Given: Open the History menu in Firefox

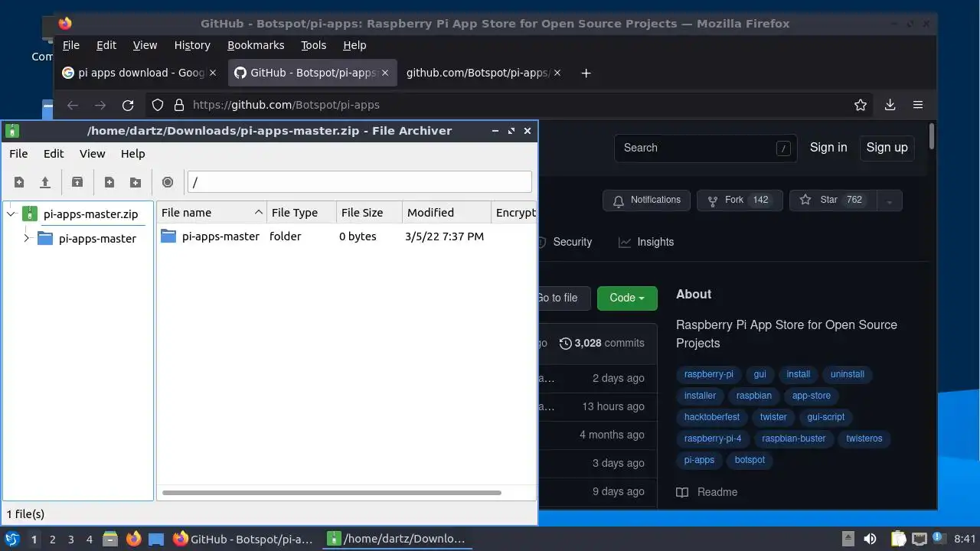Looking at the screenshot, I should point(192,45).
